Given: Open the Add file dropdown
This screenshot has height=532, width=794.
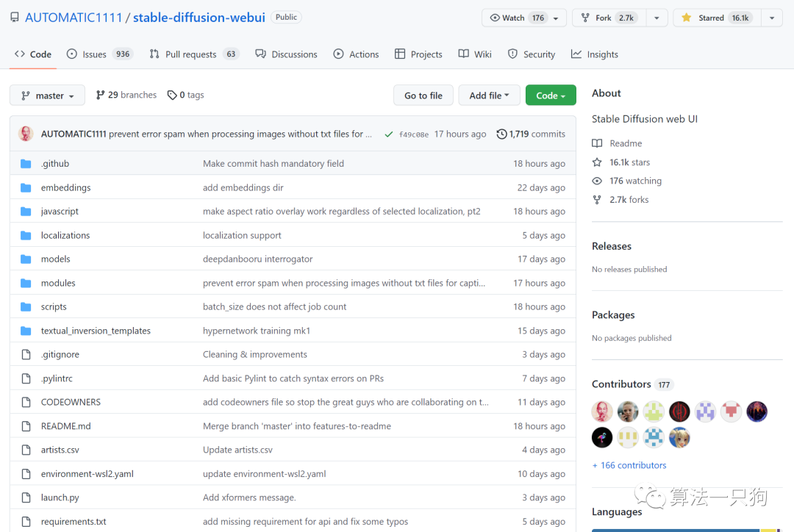Looking at the screenshot, I should [x=489, y=96].
